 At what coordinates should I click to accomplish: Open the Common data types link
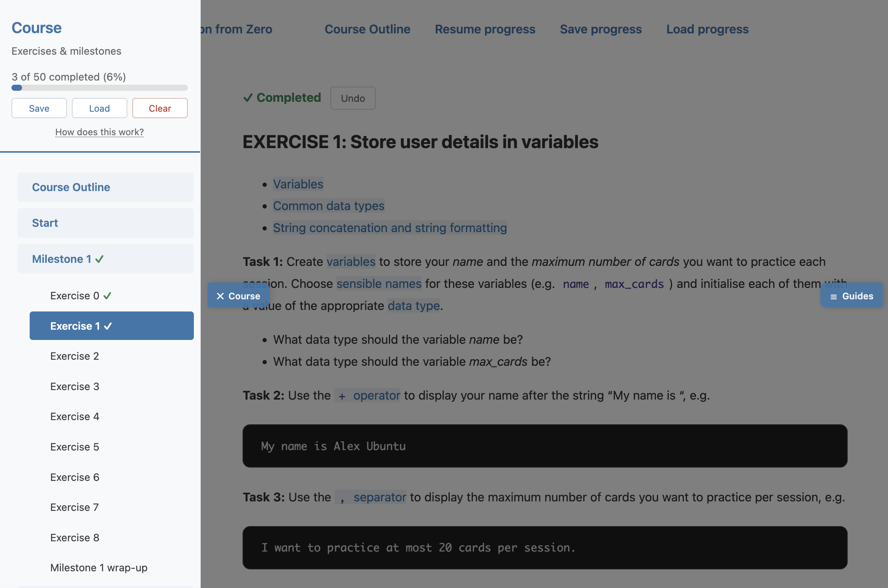(329, 206)
